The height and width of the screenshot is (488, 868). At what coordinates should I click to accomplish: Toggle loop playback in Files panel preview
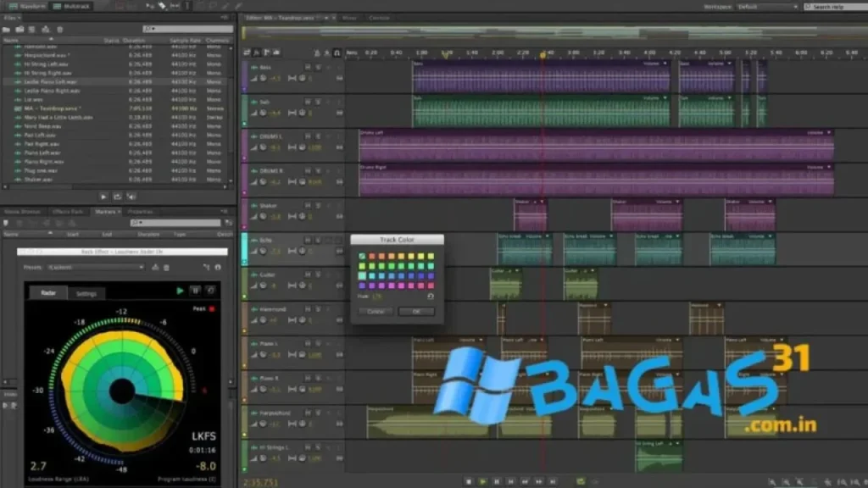click(x=117, y=197)
